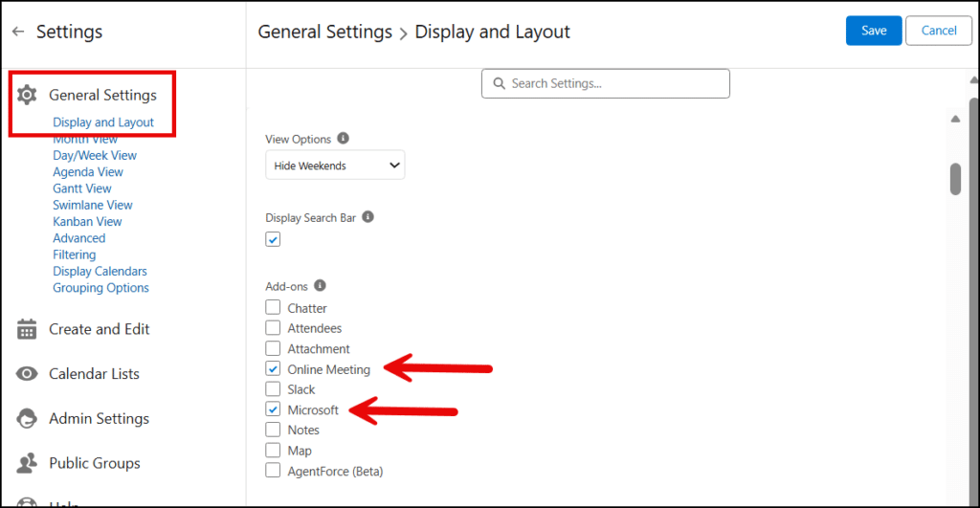Screen dimensions: 980x508
Task: Open the Grouping Options settings page
Action: [x=100, y=288]
